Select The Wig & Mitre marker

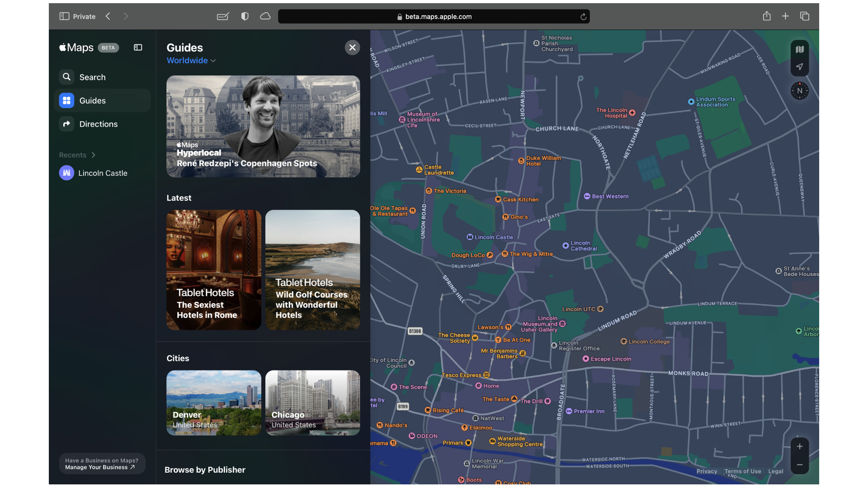pos(505,254)
